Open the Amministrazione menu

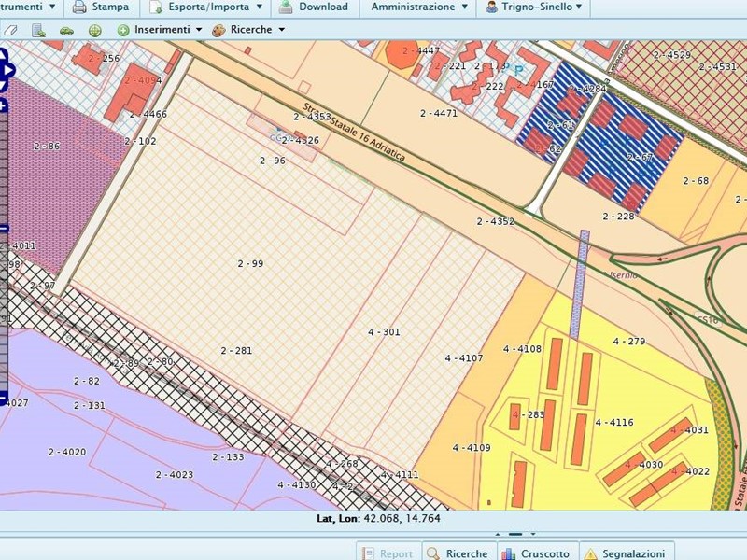coord(419,7)
